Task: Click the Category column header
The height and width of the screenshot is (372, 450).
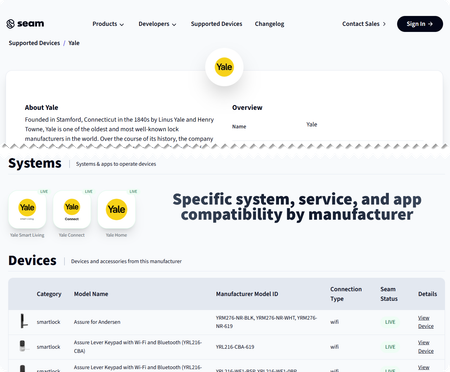Action: pos(49,294)
